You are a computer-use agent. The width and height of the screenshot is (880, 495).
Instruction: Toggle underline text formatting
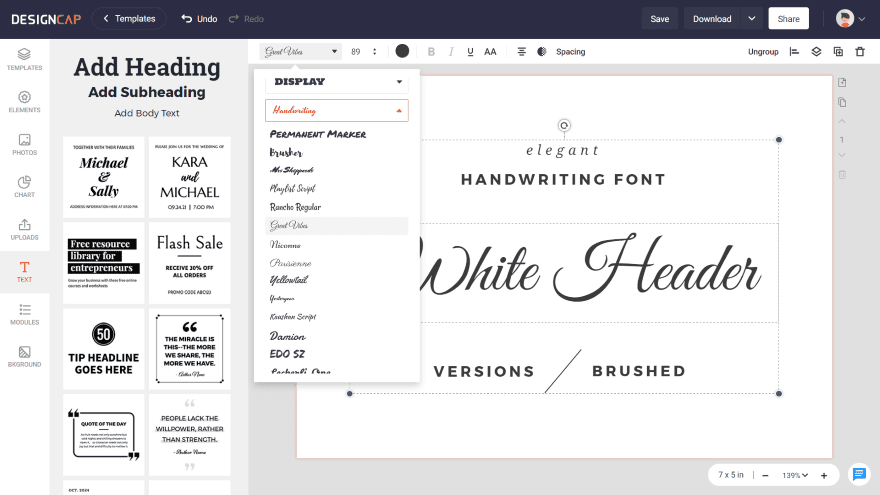(470, 51)
